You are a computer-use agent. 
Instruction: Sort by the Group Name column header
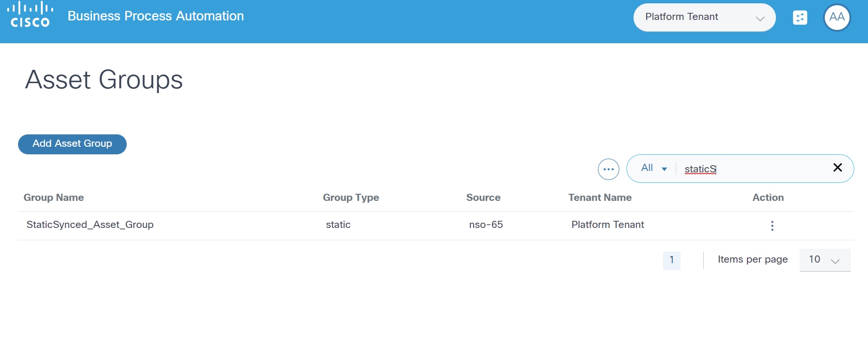pos(54,198)
